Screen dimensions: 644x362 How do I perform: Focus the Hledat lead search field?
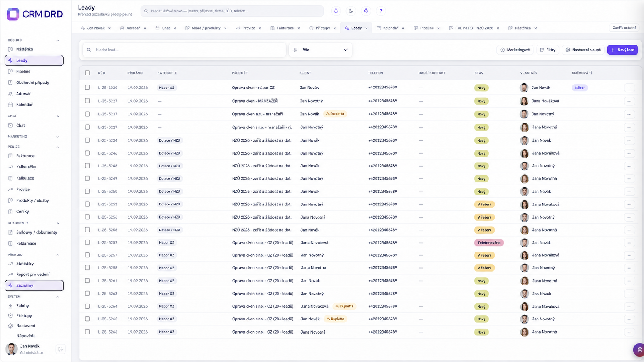coord(184,50)
